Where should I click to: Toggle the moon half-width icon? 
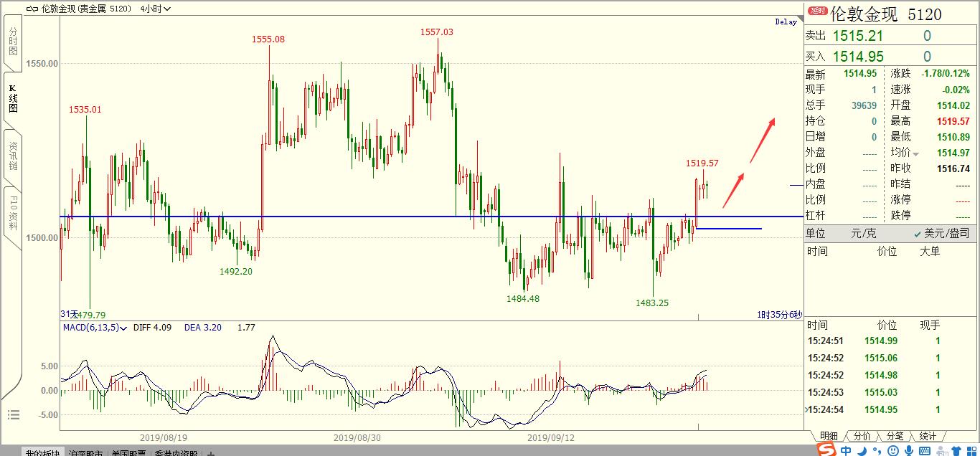(x=862, y=450)
